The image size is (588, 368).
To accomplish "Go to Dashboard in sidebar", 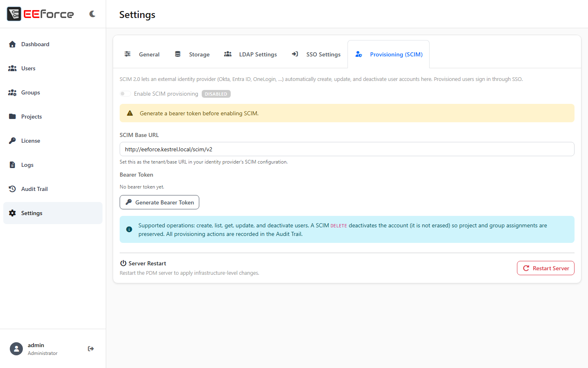I will 53,44.
